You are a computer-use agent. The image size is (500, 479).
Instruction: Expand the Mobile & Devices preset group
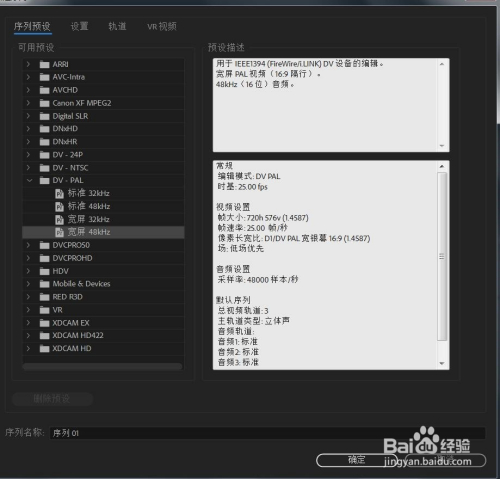click(28, 284)
